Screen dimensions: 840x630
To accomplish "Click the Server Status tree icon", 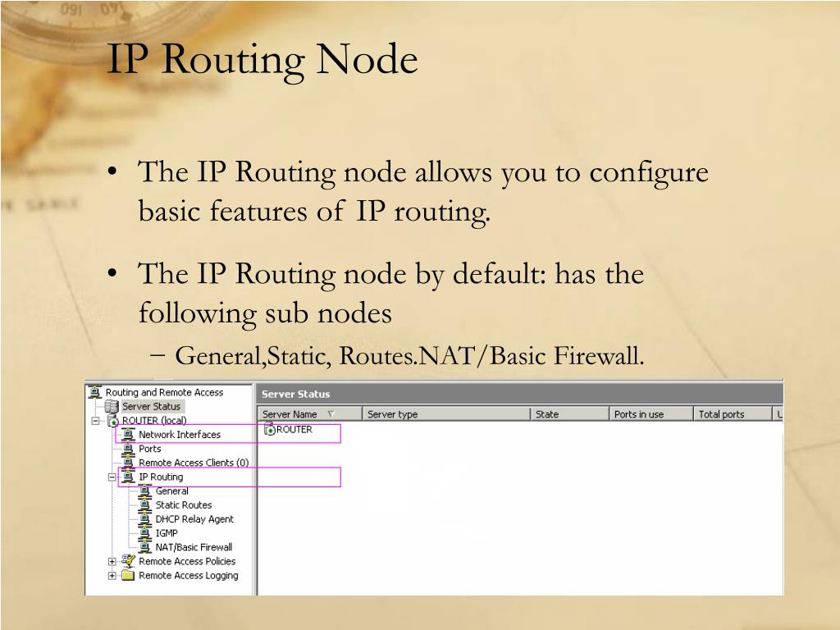I will (112, 407).
